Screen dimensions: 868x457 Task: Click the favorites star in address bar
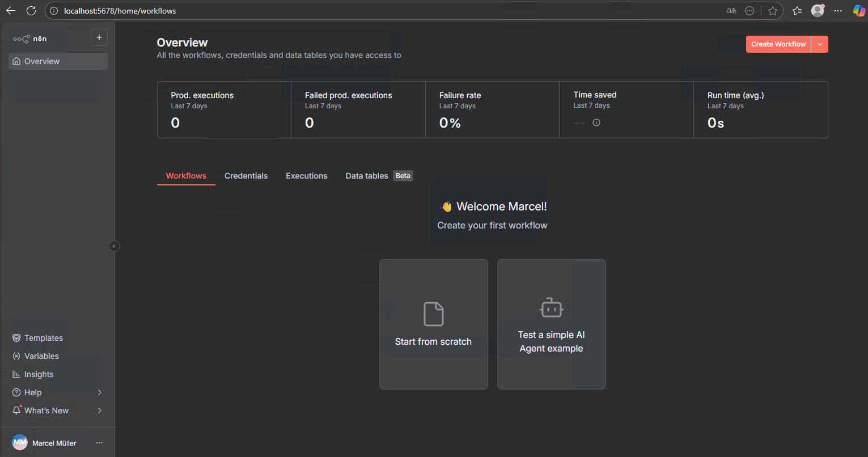click(x=772, y=11)
